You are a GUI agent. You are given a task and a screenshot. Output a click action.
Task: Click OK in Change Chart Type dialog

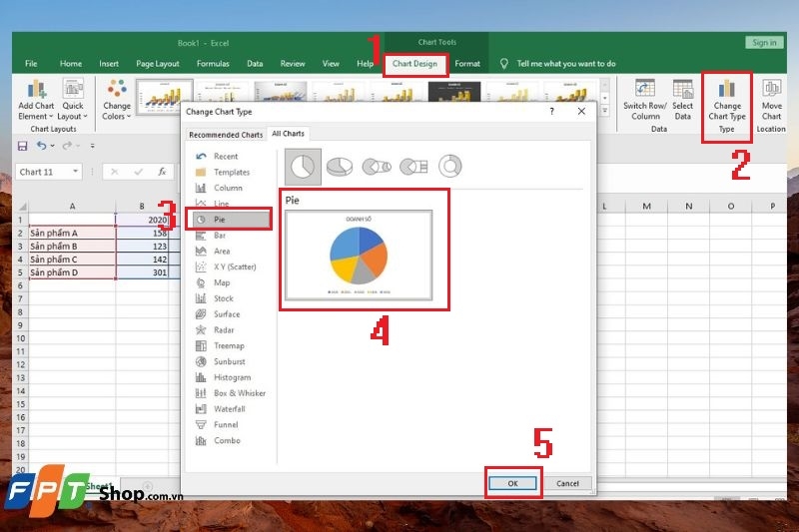tap(512, 483)
